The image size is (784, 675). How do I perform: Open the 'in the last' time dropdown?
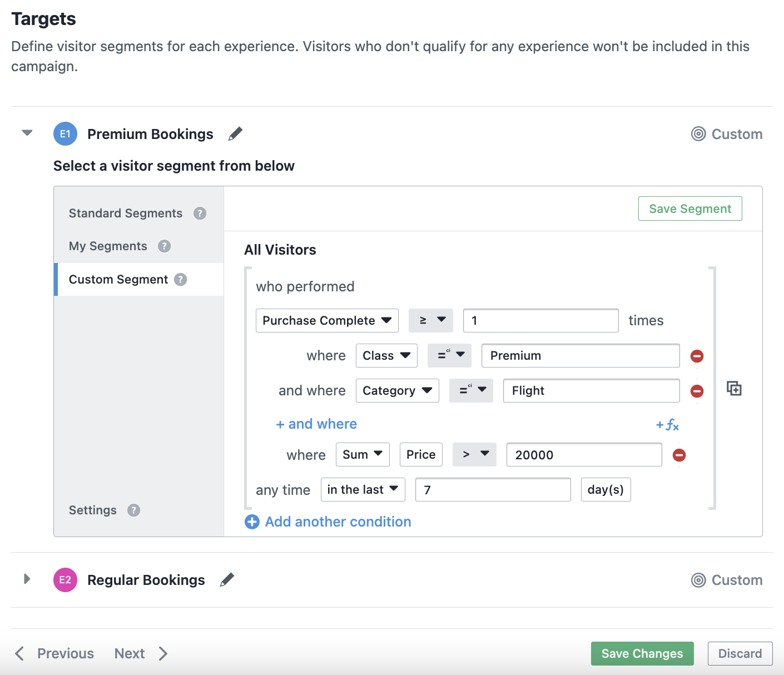pyautogui.click(x=363, y=489)
